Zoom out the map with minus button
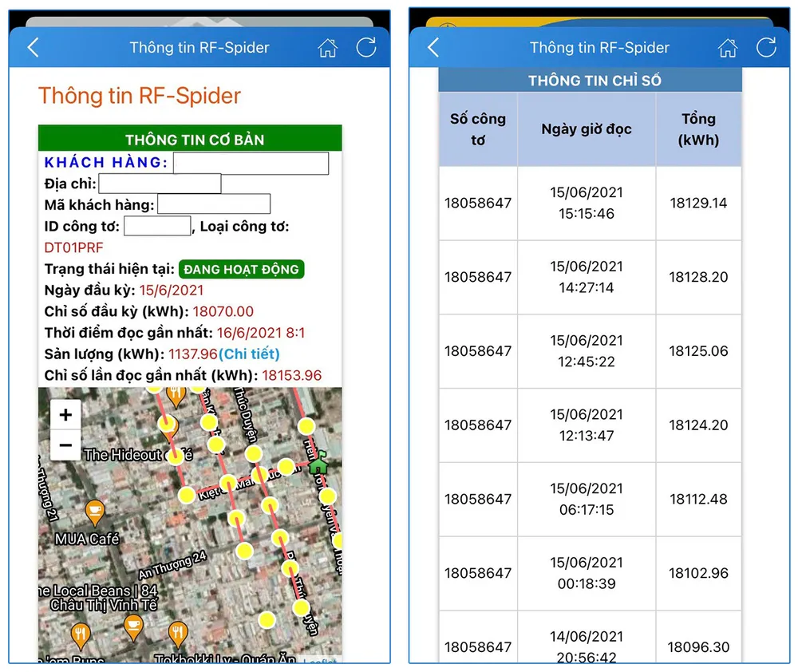 [65, 445]
